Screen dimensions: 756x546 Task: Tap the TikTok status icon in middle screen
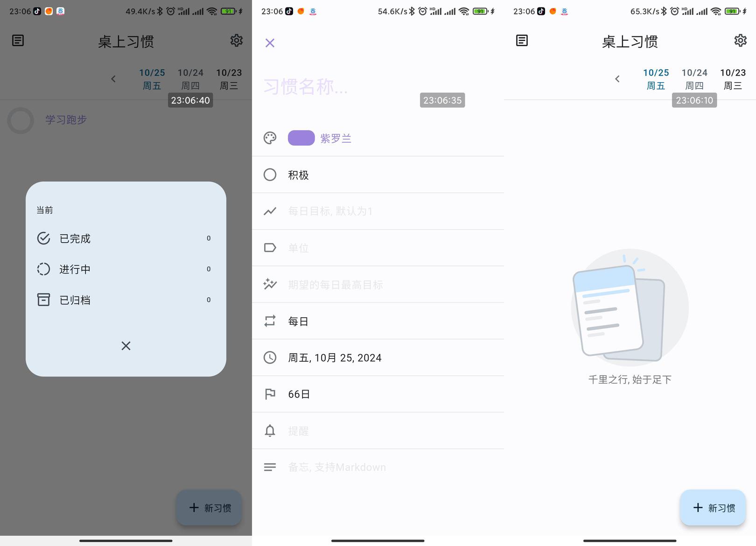point(289,11)
